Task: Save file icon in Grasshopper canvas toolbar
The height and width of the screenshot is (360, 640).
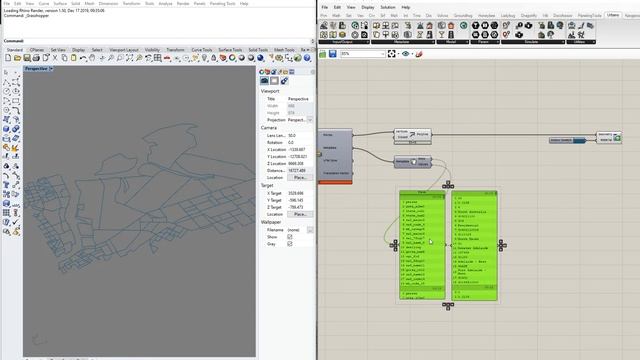Action: point(333,54)
